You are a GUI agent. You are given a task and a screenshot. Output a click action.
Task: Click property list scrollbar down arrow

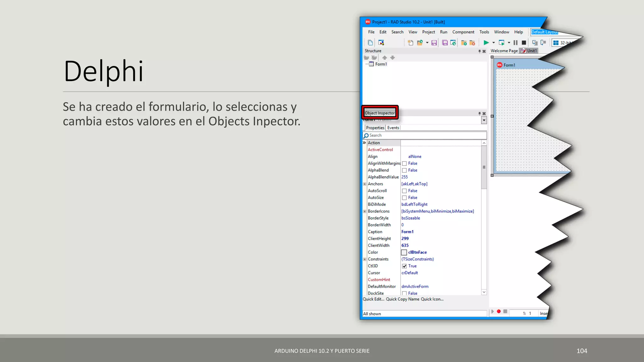[484, 292]
